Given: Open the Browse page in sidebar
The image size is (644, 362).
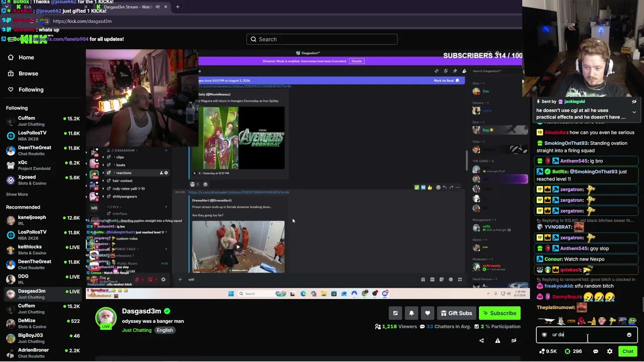Looking at the screenshot, I should pos(28,73).
